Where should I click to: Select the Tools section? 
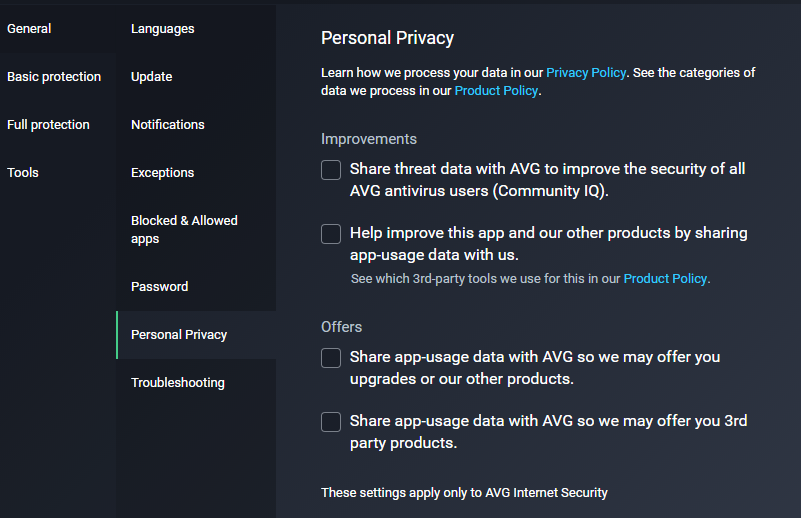[23, 173]
